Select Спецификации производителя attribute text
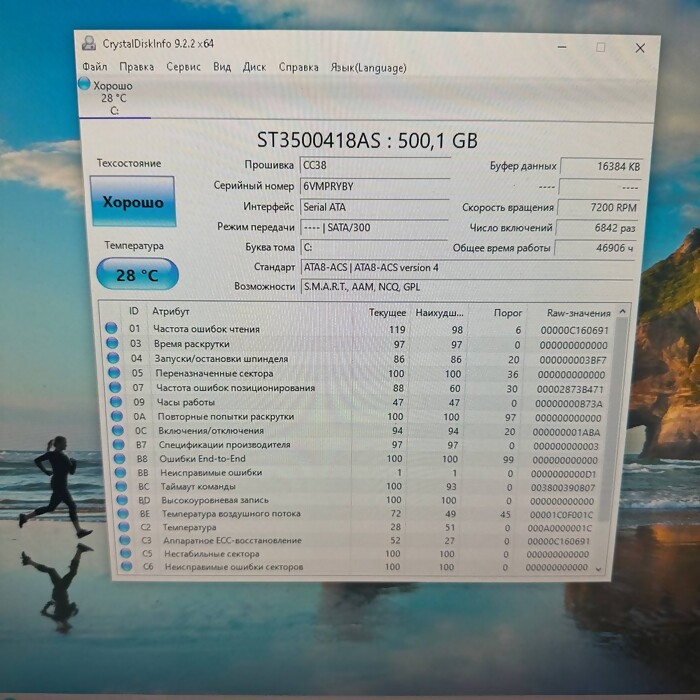 tap(225, 445)
